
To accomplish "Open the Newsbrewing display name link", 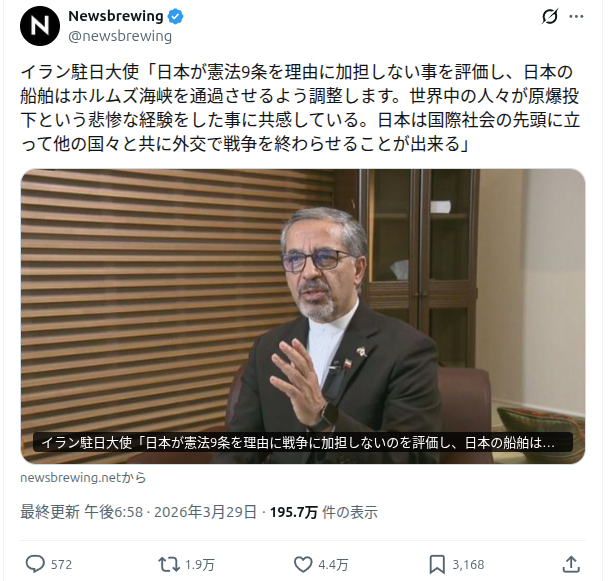I will pos(116,16).
